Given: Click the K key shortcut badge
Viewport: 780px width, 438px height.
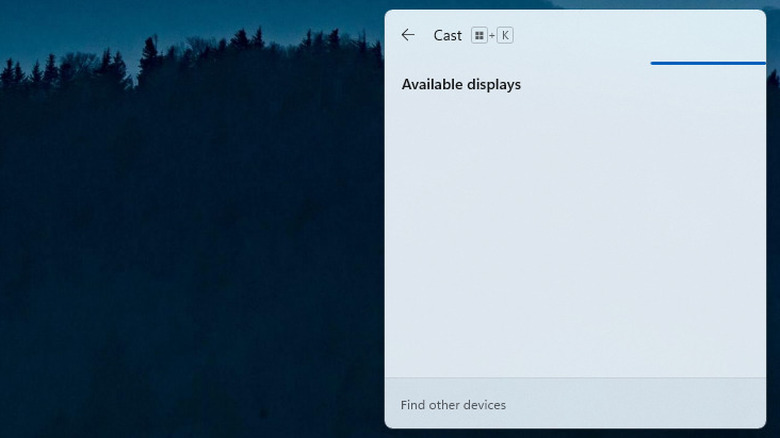Looking at the screenshot, I should (x=505, y=35).
